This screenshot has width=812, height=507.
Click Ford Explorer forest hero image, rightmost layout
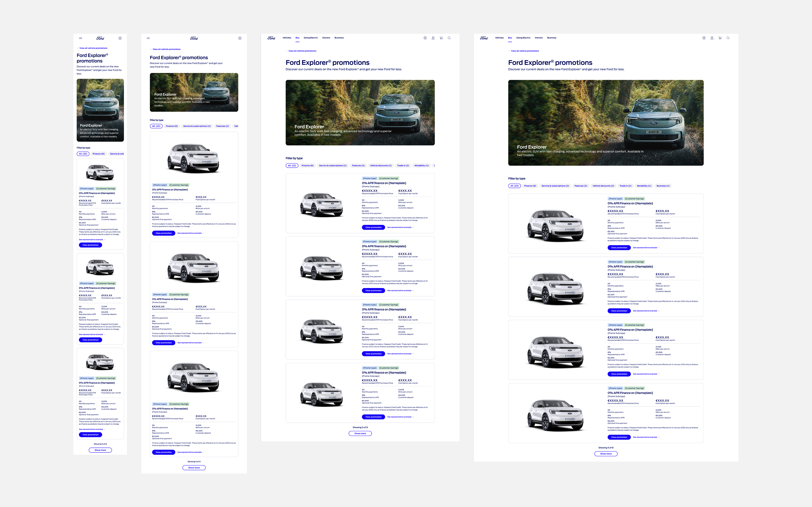(x=606, y=122)
